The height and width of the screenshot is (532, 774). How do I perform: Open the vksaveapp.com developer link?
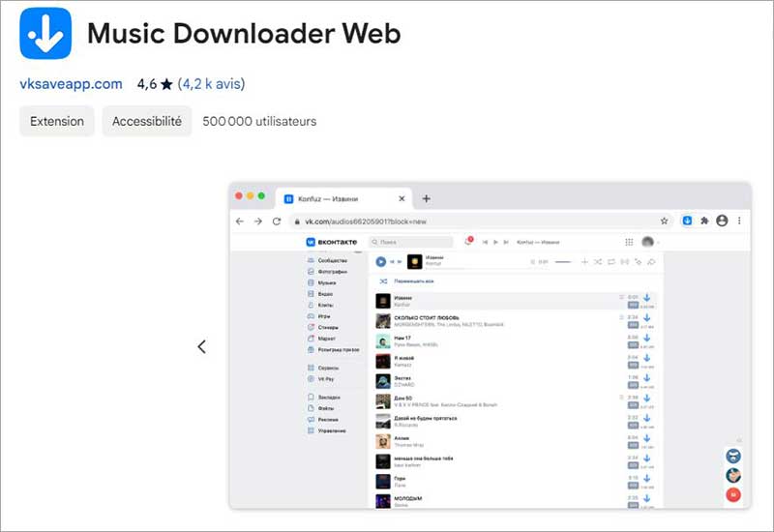71,84
